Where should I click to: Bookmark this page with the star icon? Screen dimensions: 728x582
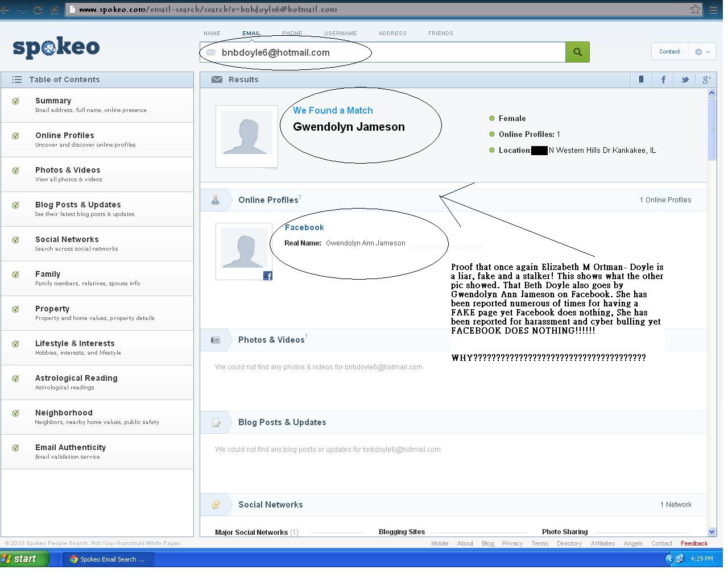point(695,9)
